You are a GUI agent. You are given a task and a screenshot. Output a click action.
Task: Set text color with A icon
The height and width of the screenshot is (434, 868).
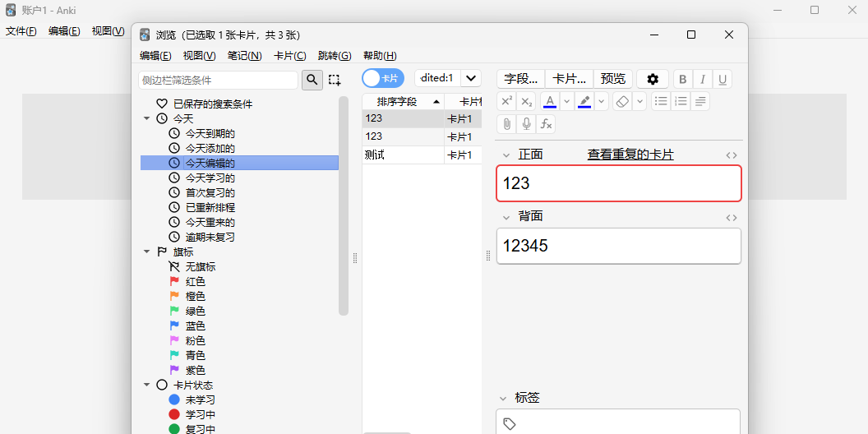point(550,101)
